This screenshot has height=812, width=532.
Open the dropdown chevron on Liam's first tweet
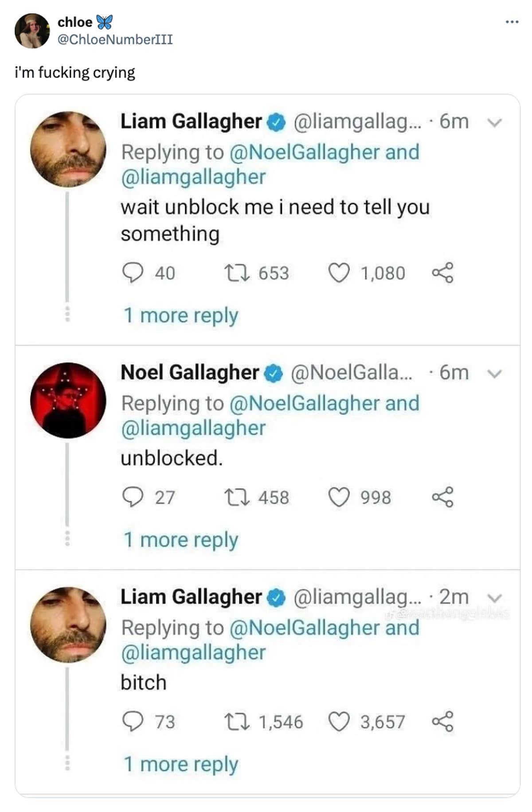(x=495, y=122)
